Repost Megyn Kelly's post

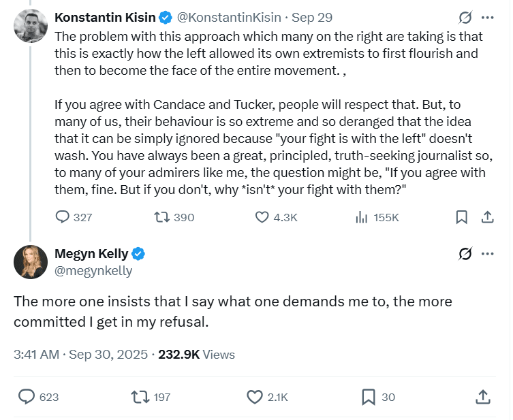point(140,396)
